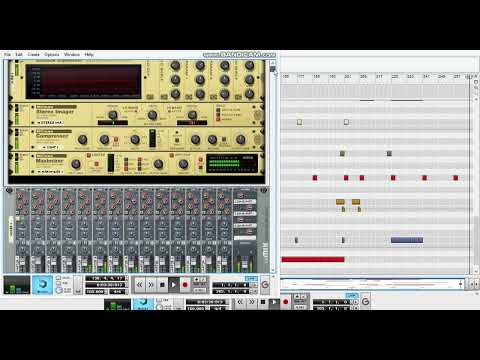Open the Options menu
The height and width of the screenshot is (360, 480).
(x=52, y=54)
